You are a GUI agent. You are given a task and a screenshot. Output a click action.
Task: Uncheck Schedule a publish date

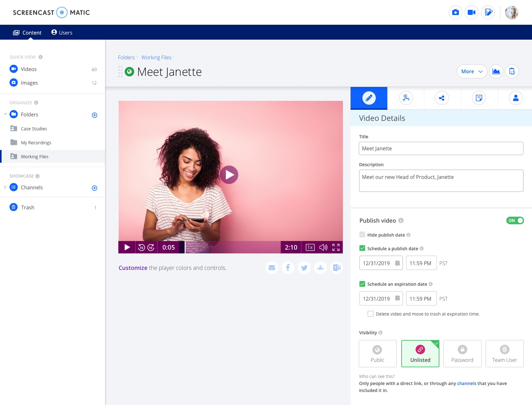point(362,248)
